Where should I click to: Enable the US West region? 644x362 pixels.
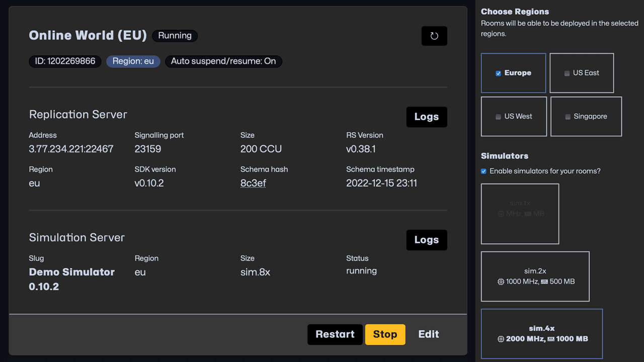coord(497,116)
